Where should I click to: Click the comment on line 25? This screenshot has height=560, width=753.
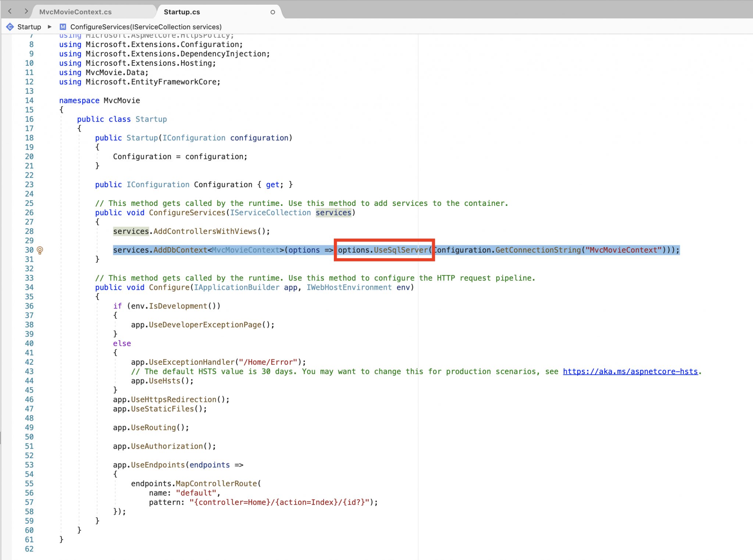pyautogui.click(x=301, y=203)
